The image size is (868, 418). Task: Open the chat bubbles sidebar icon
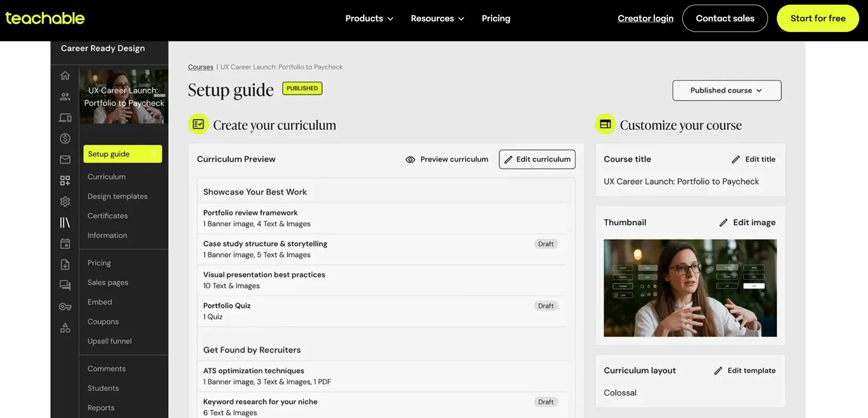click(65, 285)
